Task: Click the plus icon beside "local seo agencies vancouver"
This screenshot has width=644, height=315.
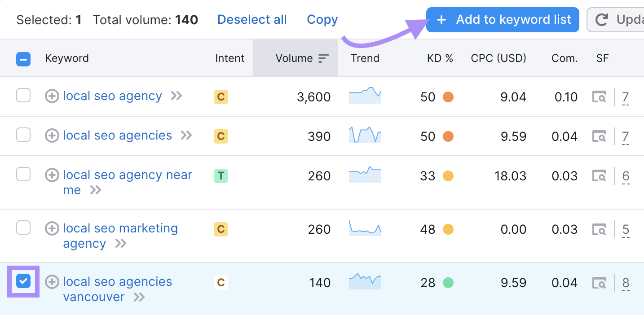Action: 52,282
